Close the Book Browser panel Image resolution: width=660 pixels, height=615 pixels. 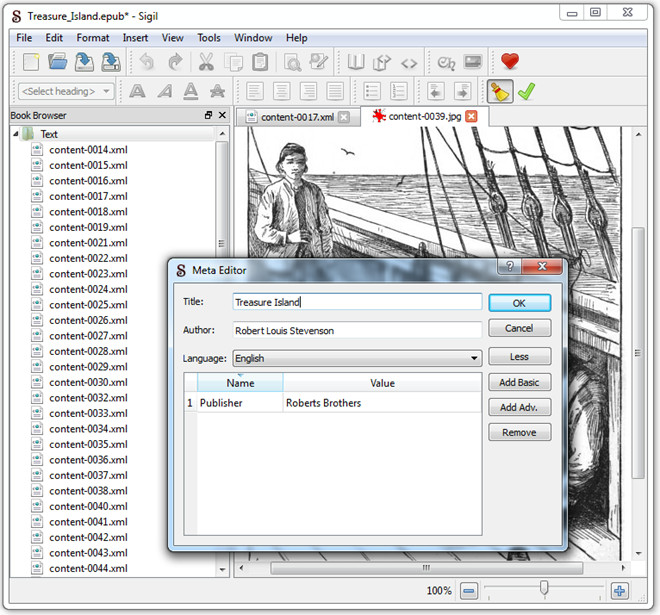click(222, 115)
